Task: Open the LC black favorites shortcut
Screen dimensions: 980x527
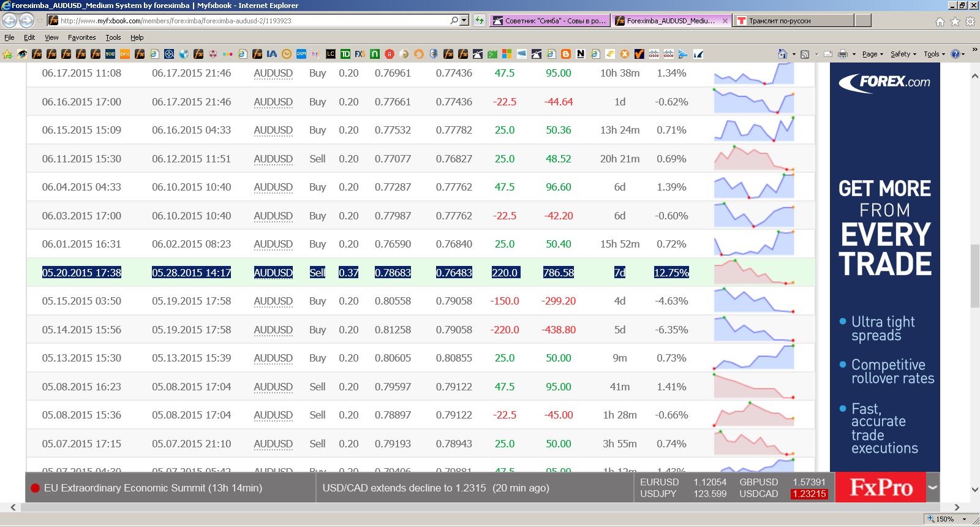Action: coord(331,54)
